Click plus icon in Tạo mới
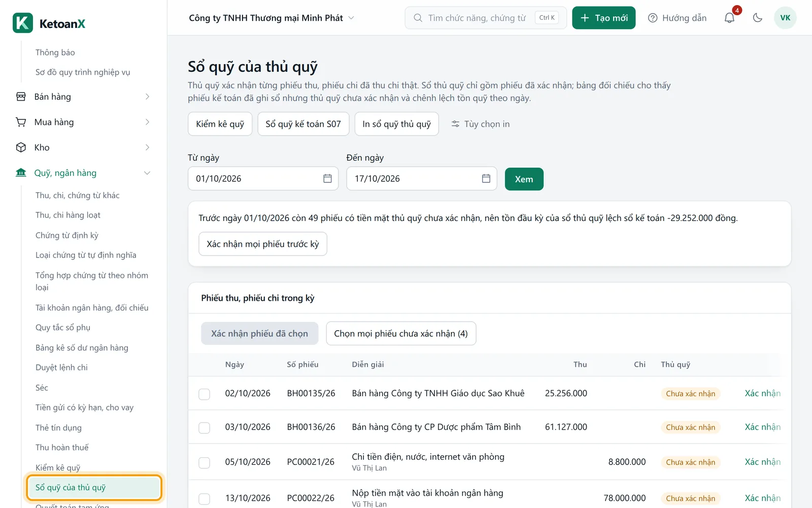Screen dimensions: 812x508 tap(585, 18)
